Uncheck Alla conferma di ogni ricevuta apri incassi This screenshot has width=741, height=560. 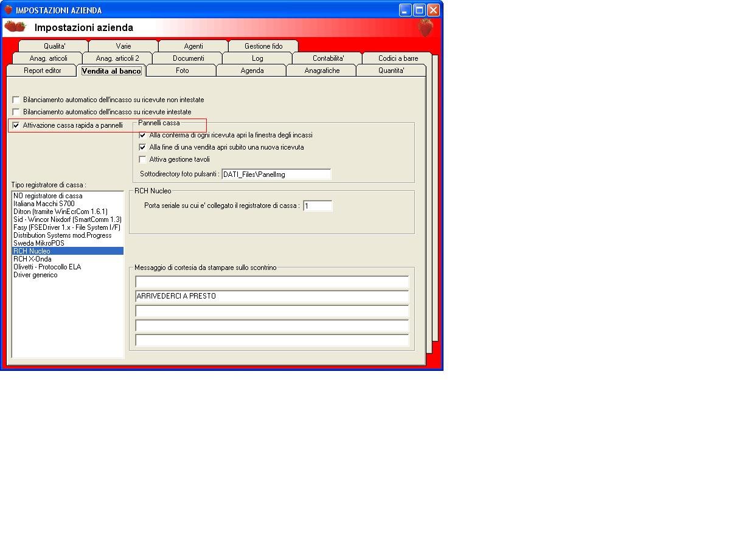pos(143,135)
